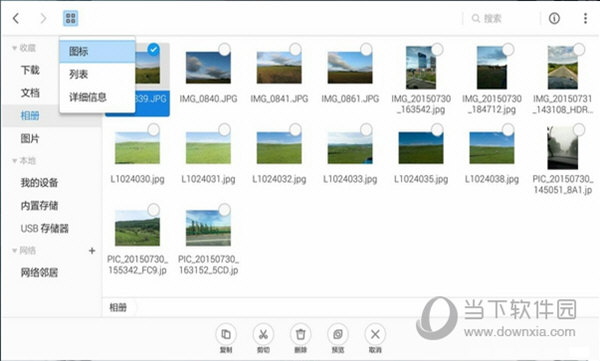Add a network location with plus icon
Viewport: 600px width, 361px height.
pyautogui.click(x=92, y=251)
